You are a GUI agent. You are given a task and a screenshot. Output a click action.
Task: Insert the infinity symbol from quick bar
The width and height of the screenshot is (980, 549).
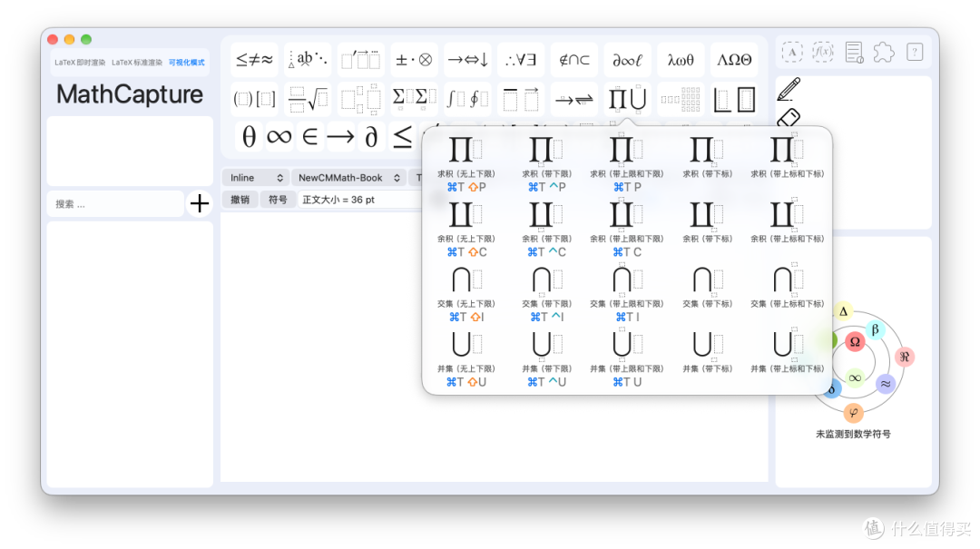click(x=279, y=136)
